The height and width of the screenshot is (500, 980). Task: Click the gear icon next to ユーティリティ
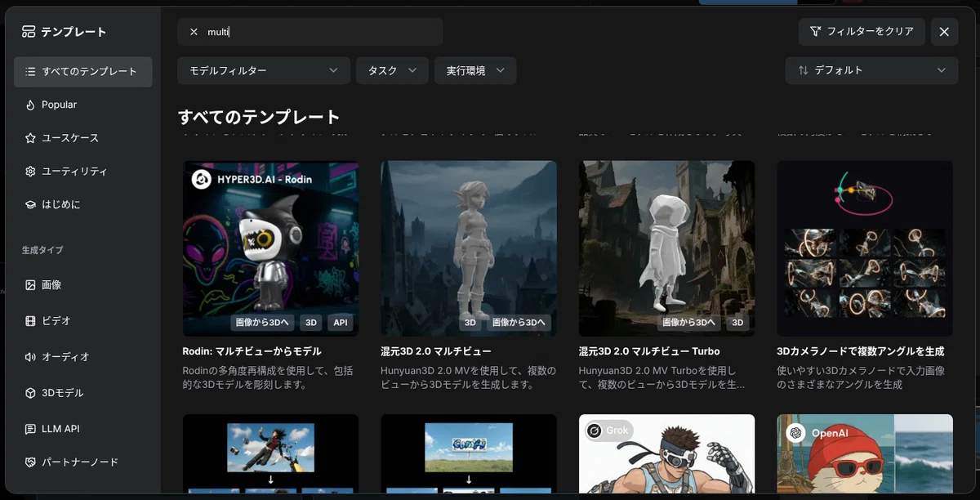coord(30,172)
